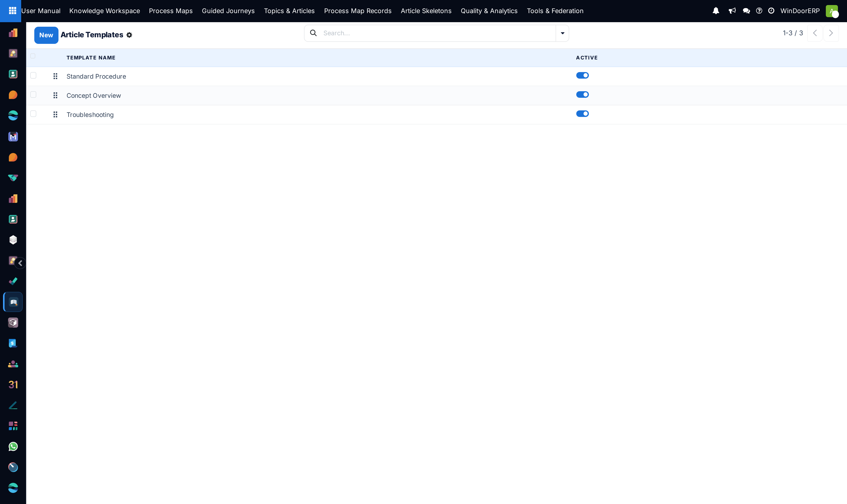This screenshot has width=847, height=504.
Task: Open the purple box app in the sidebar
Action: point(13,323)
